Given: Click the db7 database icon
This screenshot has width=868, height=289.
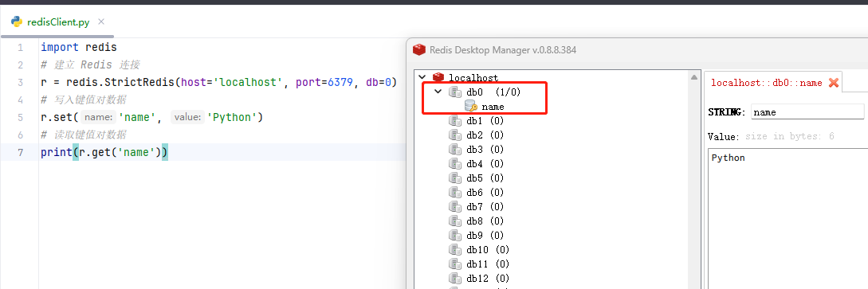Looking at the screenshot, I should pos(455,207).
